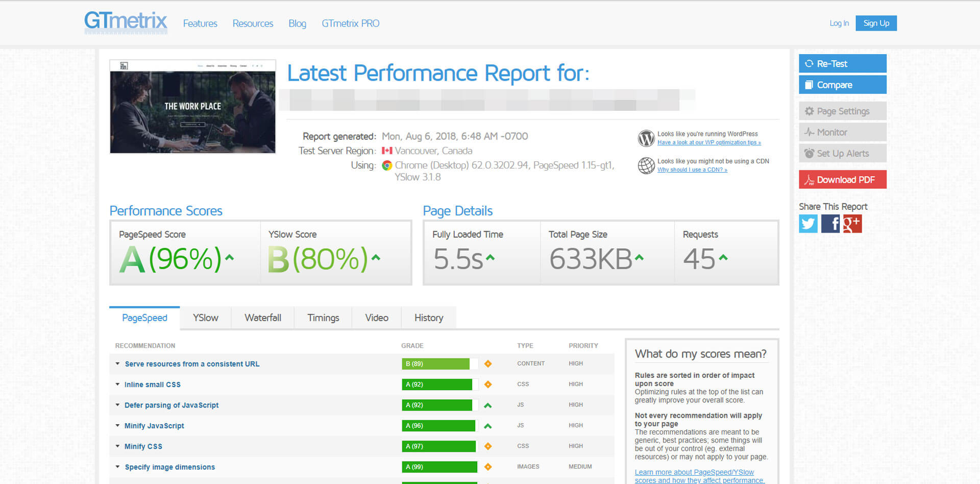Open Set Up Alerts
This screenshot has height=484, width=980.
point(842,153)
